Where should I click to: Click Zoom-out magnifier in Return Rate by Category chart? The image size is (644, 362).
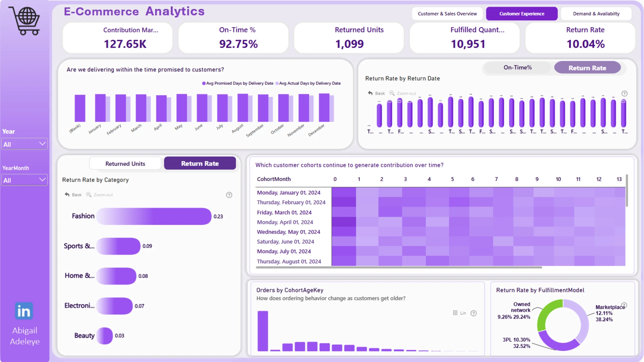(x=89, y=195)
